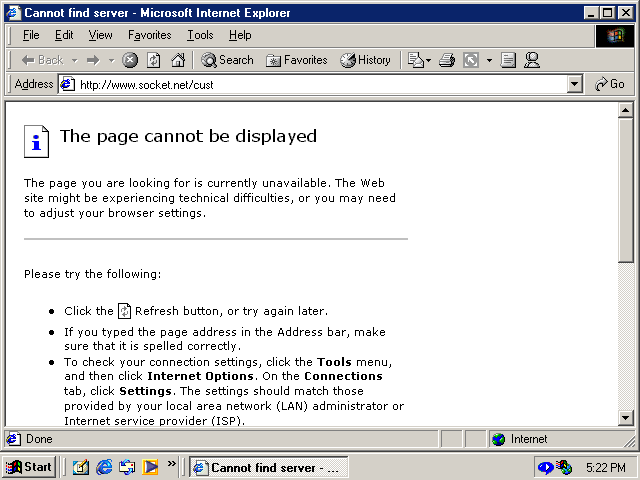This screenshot has height=480, width=640.
Task: Click the 'Address' label on address bar
Action: pos(34,84)
